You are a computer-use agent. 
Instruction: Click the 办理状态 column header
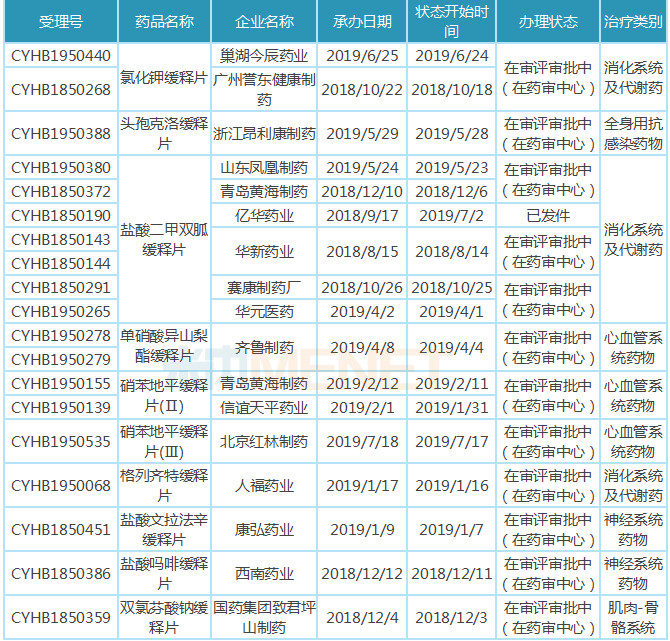click(x=548, y=21)
